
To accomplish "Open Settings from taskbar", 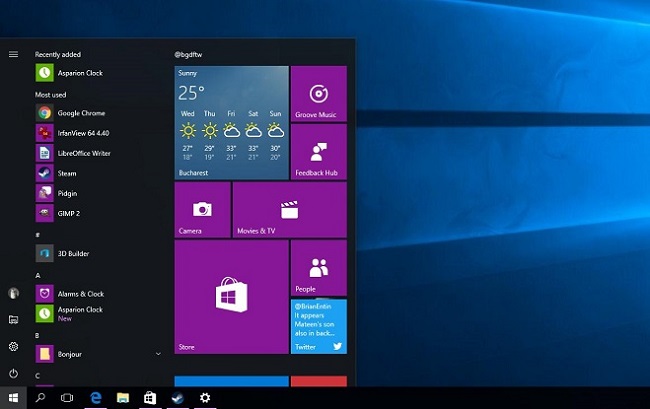I will (x=205, y=398).
